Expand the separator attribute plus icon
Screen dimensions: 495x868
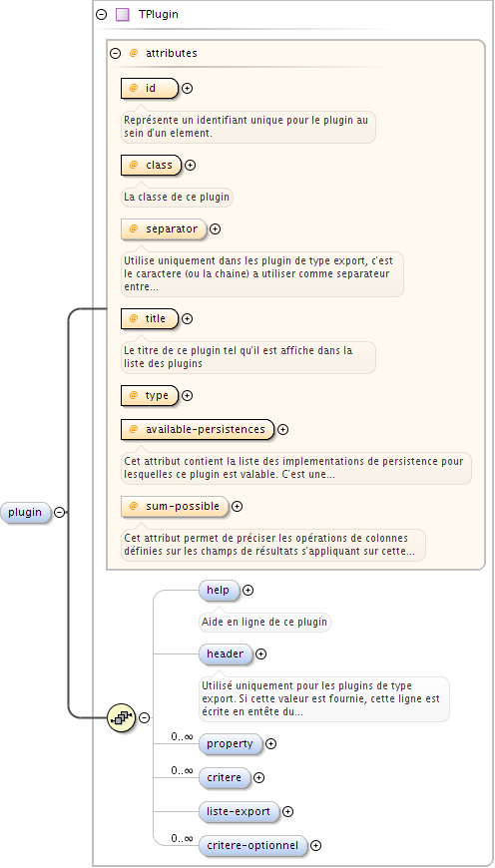tap(215, 228)
